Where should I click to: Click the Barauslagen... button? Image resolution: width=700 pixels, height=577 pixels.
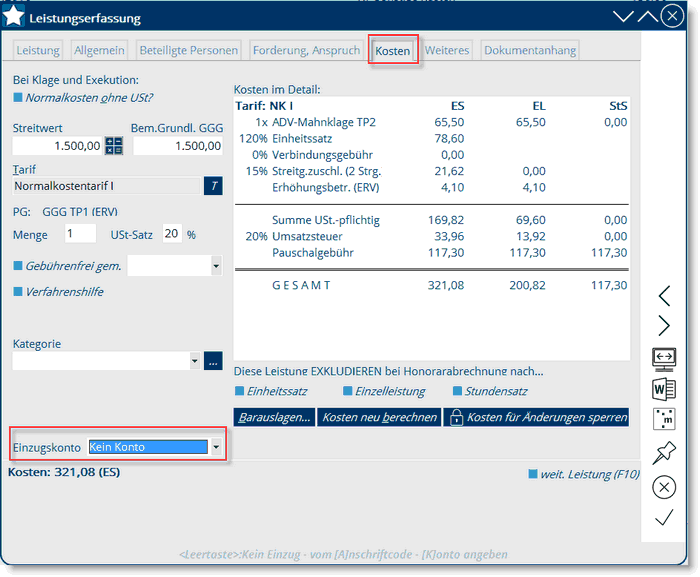point(274,417)
